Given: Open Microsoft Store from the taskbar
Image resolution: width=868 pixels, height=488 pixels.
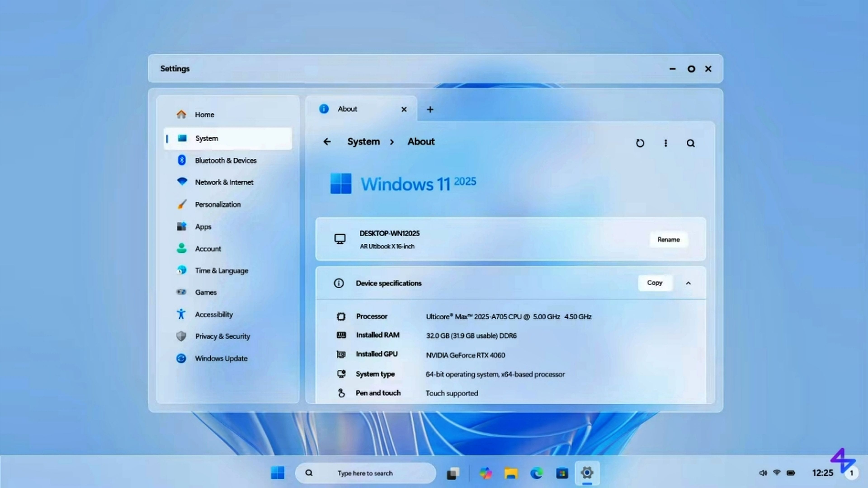Looking at the screenshot, I should tap(562, 473).
